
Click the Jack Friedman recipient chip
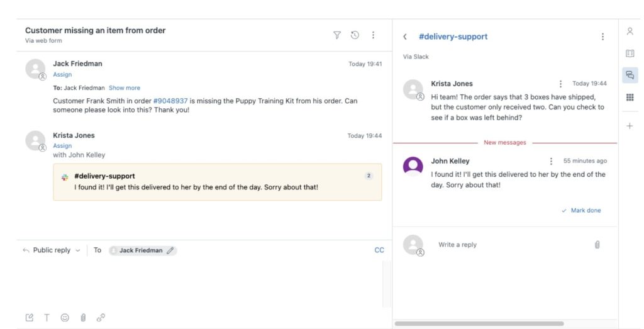click(x=143, y=250)
